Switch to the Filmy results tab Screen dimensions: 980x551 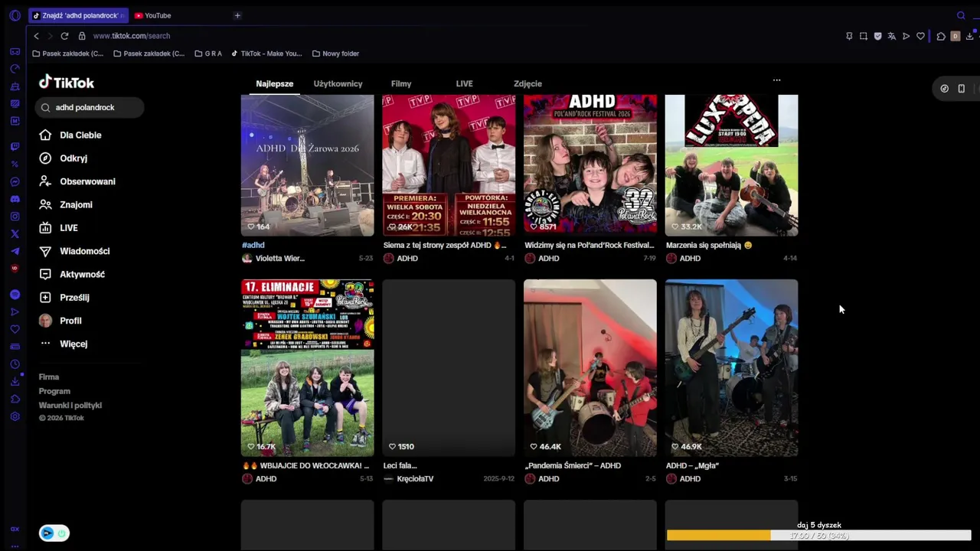click(x=401, y=83)
